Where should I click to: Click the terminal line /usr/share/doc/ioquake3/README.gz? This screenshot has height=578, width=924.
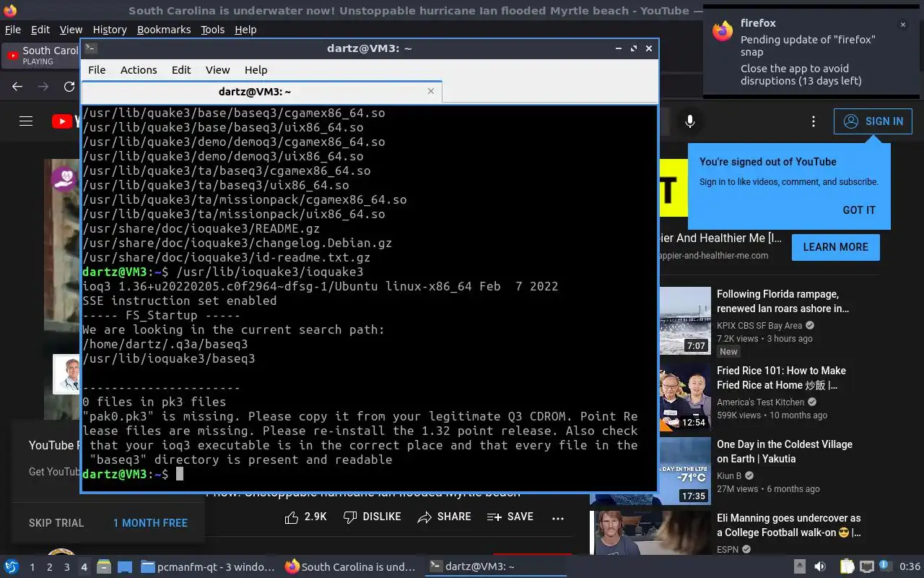[x=201, y=228]
